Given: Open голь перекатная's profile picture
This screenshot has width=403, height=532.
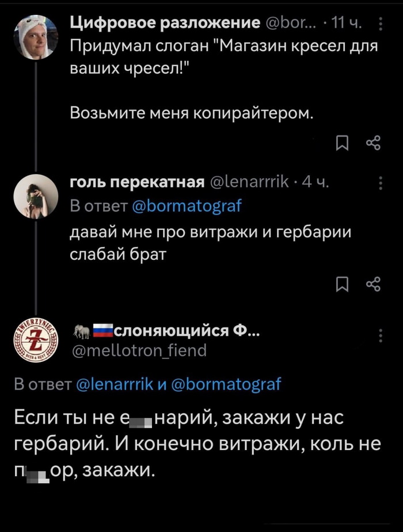Looking at the screenshot, I should click(x=35, y=196).
